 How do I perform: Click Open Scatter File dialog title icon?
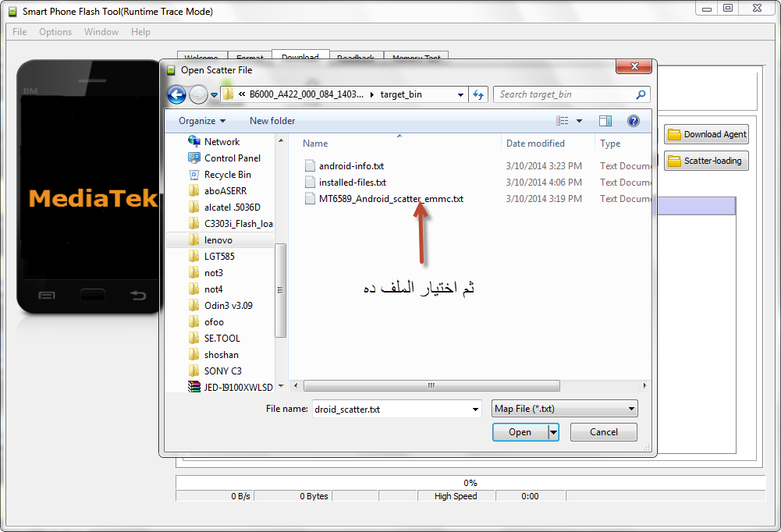[171, 70]
